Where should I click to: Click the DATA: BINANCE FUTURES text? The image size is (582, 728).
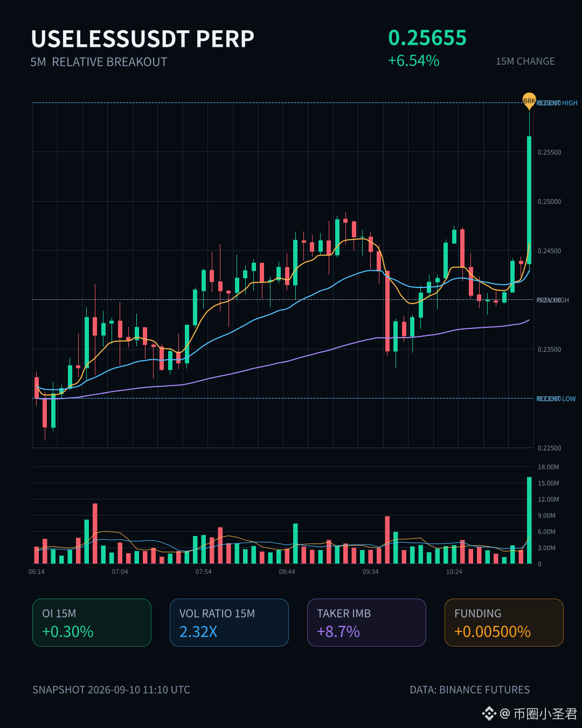tap(470, 690)
